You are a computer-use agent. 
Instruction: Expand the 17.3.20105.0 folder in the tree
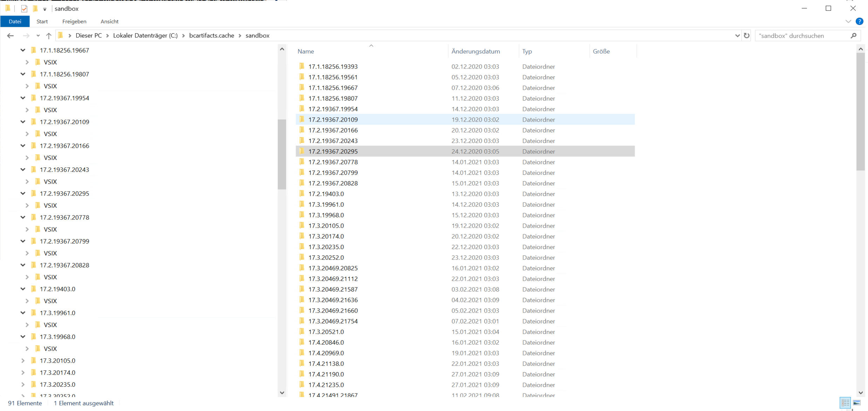(22, 361)
